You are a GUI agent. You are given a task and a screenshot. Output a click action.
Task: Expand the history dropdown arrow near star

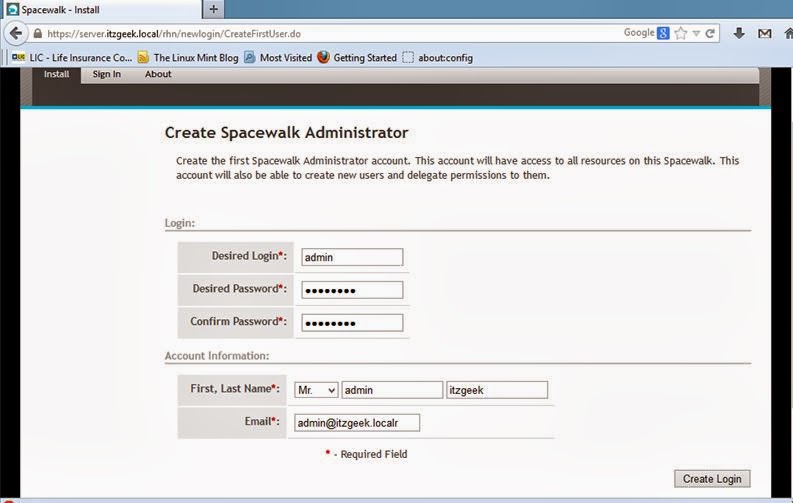[696, 34]
